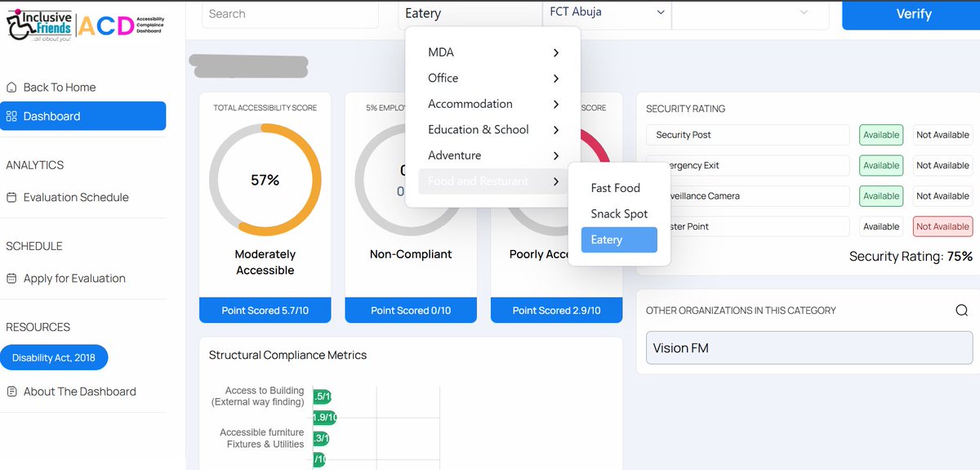980x470 pixels.
Task: Click Point Scored 5.7/10 bar
Action: click(265, 311)
